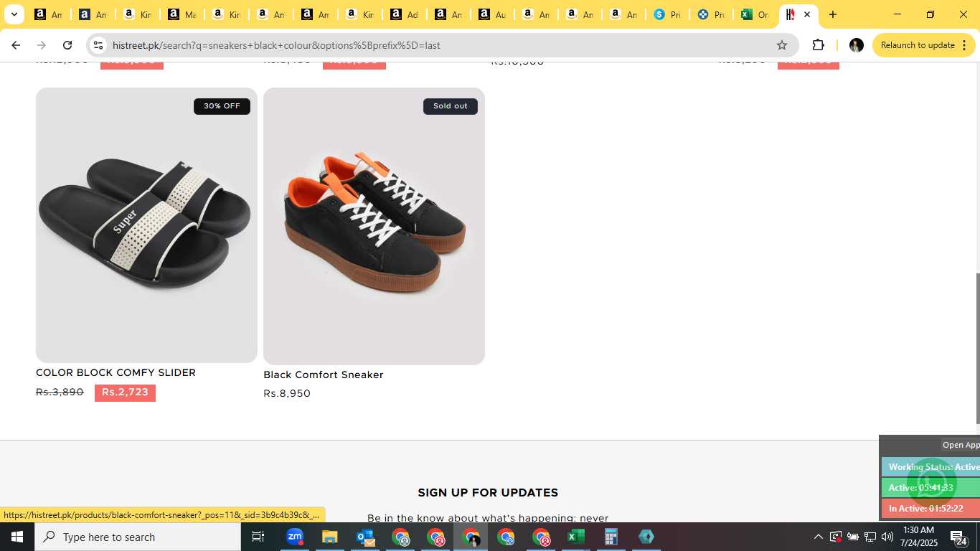The height and width of the screenshot is (551, 980).
Task: Open Zoom from the taskbar
Action: [x=295, y=537]
